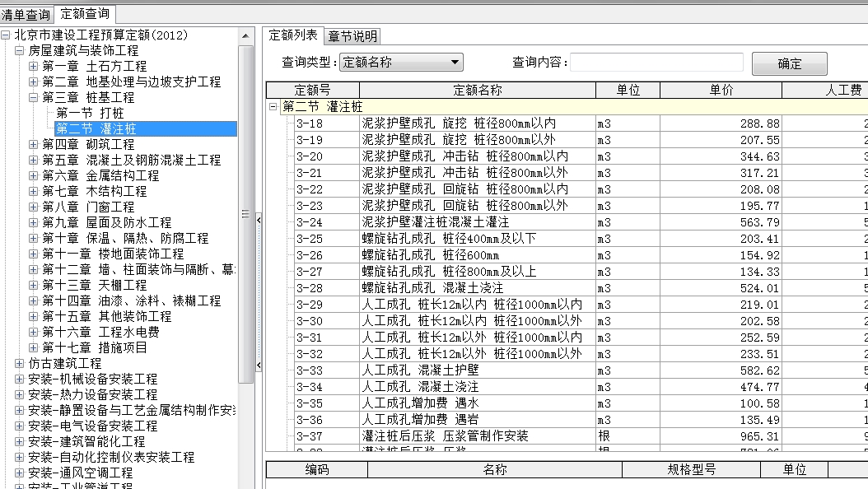This screenshot has width=868, height=489.
Task: Expand 第十章 保温、隔热、防腐工程
Action: point(33,238)
